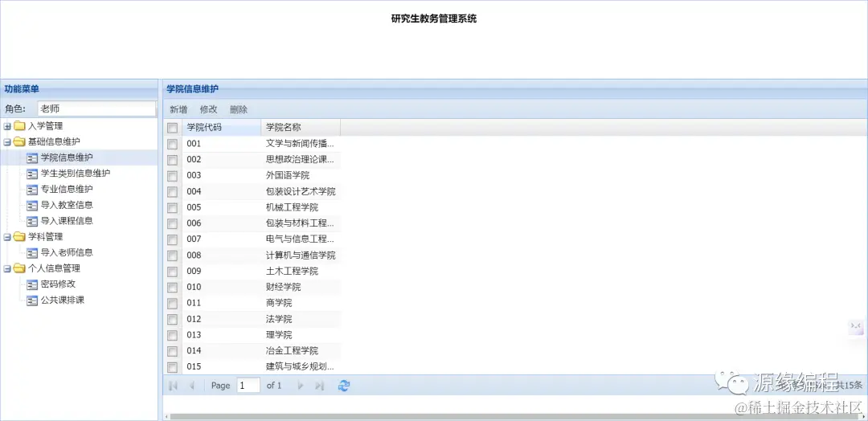
Task: Go to last page pager icon
Action: tap(319, 386)
